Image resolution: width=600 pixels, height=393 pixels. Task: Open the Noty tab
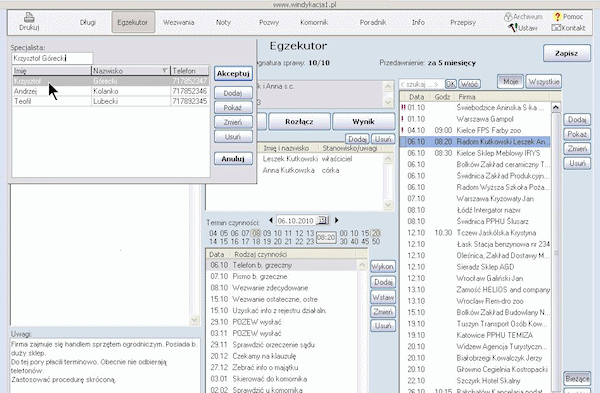coord(223,22)
